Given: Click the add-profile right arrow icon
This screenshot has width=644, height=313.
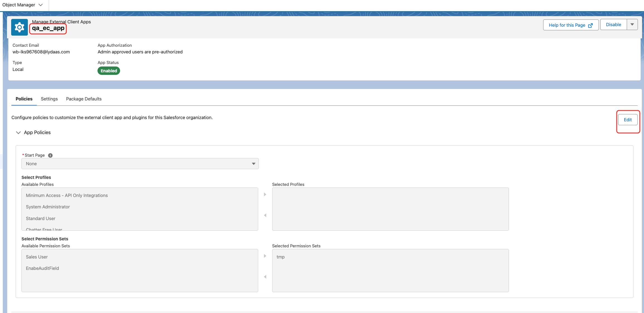Looking at the screenshot, I should 265,194.
